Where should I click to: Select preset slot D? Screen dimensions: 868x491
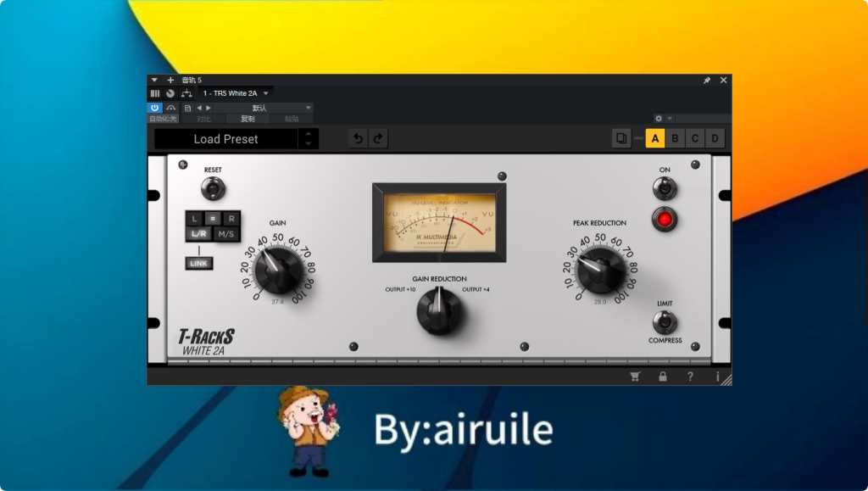click(715, 138)
